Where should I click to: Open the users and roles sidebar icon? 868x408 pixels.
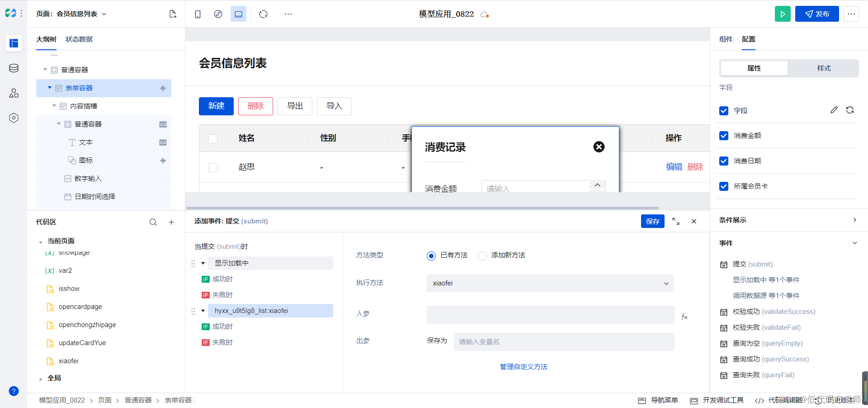tap(14, 93)
